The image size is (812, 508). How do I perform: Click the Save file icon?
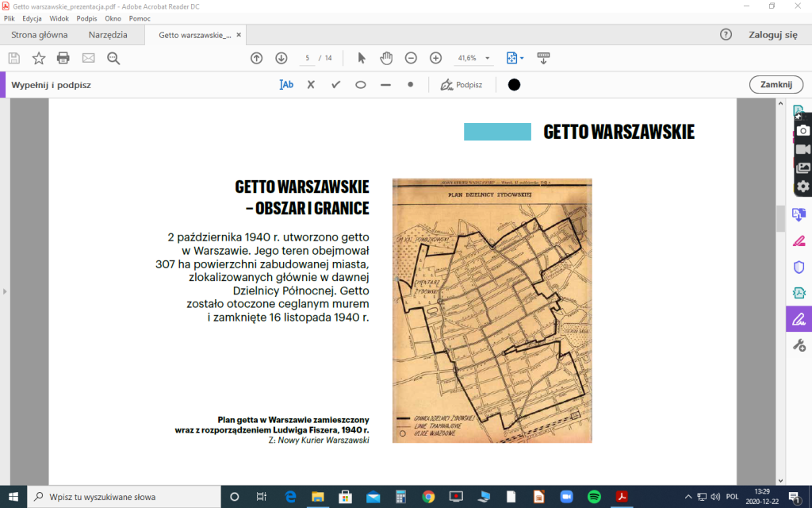tap(13, 58)
